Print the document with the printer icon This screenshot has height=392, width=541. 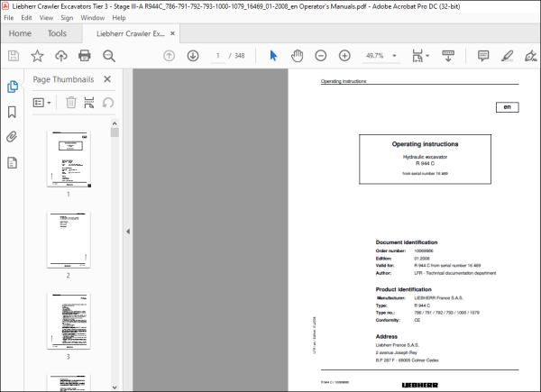85,56
